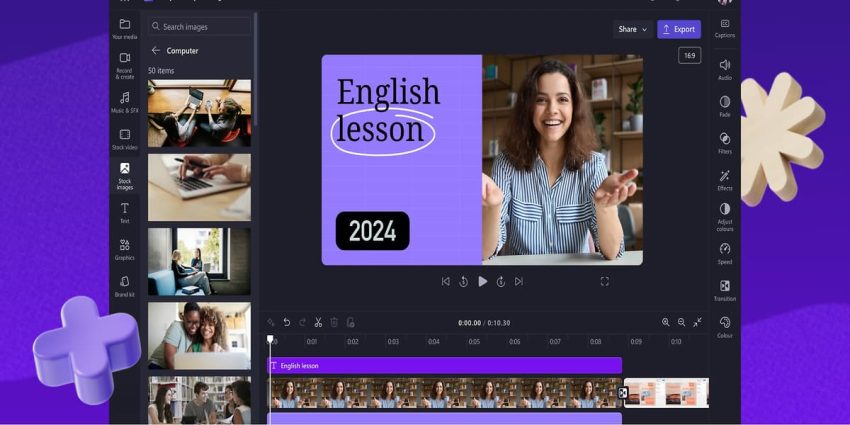The image size is (850, 425).
Task: Redo the last edit
Action: click(302, 323)
